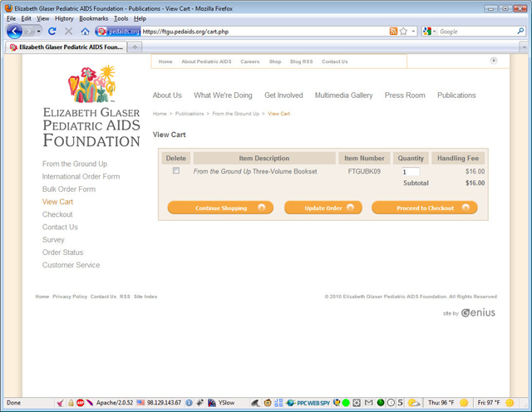
Task: Open the Edit menu
Action: coord(26,18)
